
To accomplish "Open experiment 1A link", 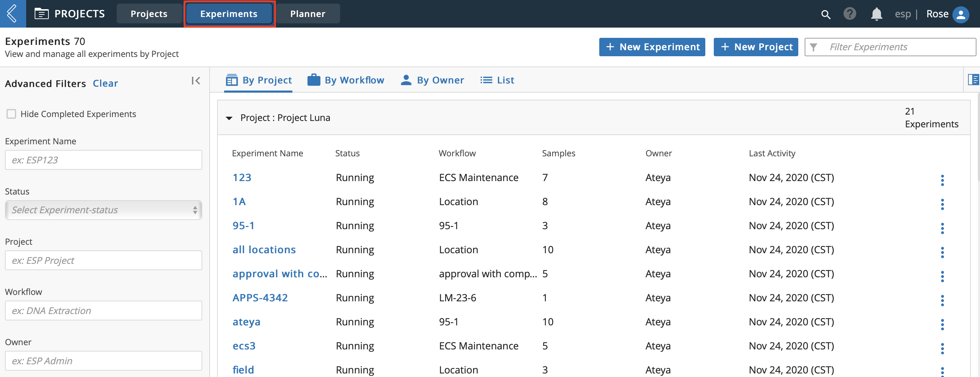I will tap(239, 202).
